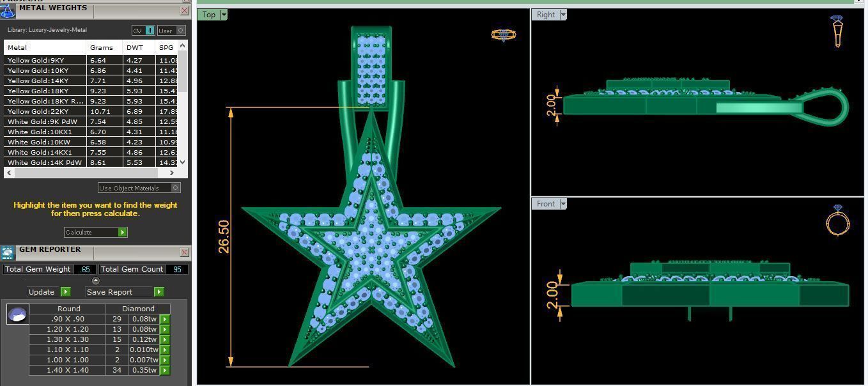Click the metal table scroll-right arrow
Screen dimensions: 868x386
coord(172,173)
